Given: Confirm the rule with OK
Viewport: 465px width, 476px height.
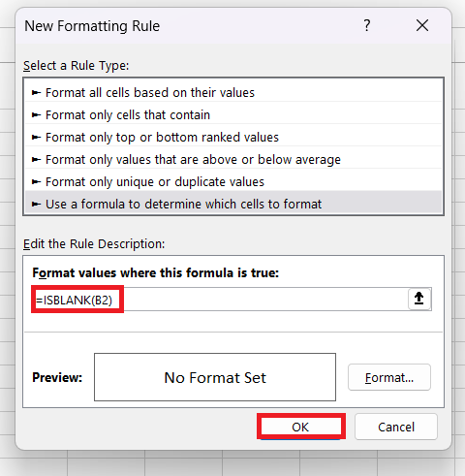Looking at the screenshot, I should click(x=300, y=427).
